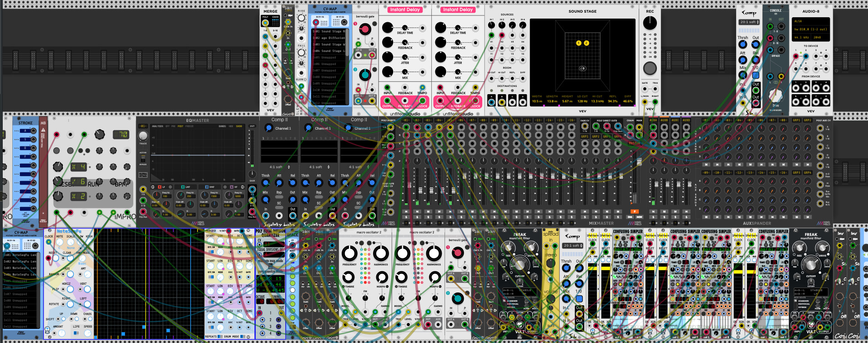868x343 pixels.
Task: Click MIX knob on left Instant Delay
Action: [388, 72]
